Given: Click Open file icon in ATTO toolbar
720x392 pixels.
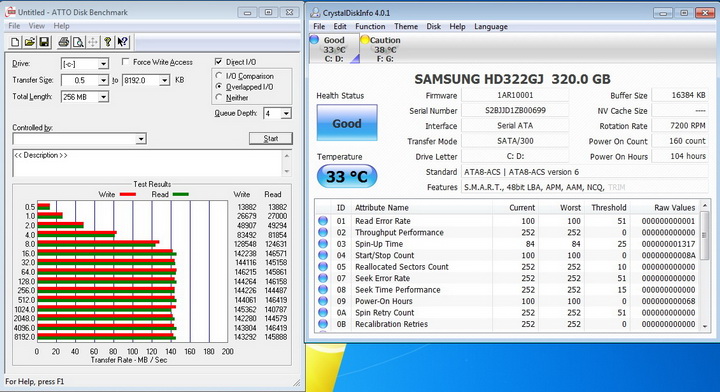Looking at the screenshot, I should 29,43.
